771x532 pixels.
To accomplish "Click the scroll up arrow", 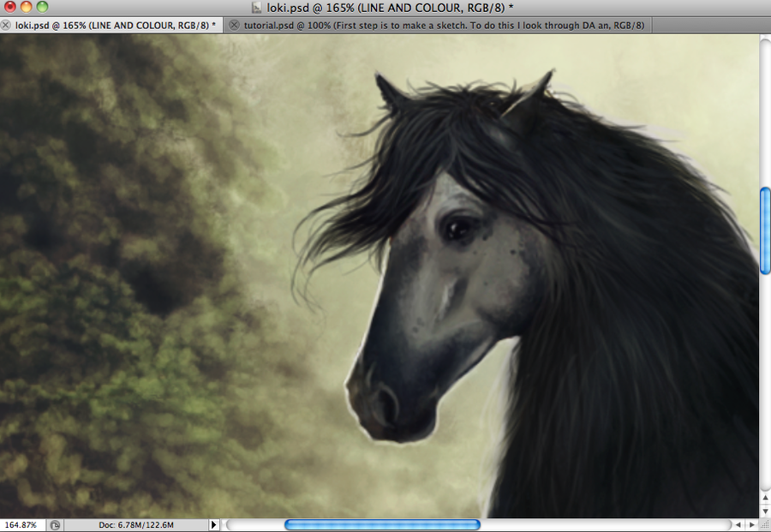I will (x=765, y=498).
